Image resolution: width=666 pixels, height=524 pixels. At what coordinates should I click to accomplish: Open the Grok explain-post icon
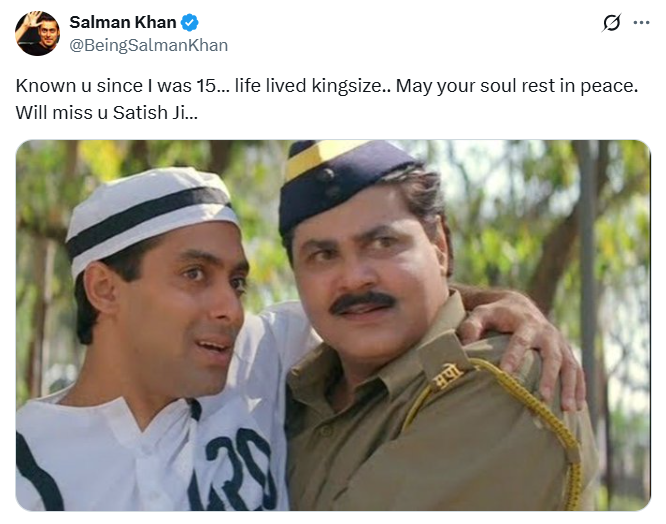click(x=611, y=23)
